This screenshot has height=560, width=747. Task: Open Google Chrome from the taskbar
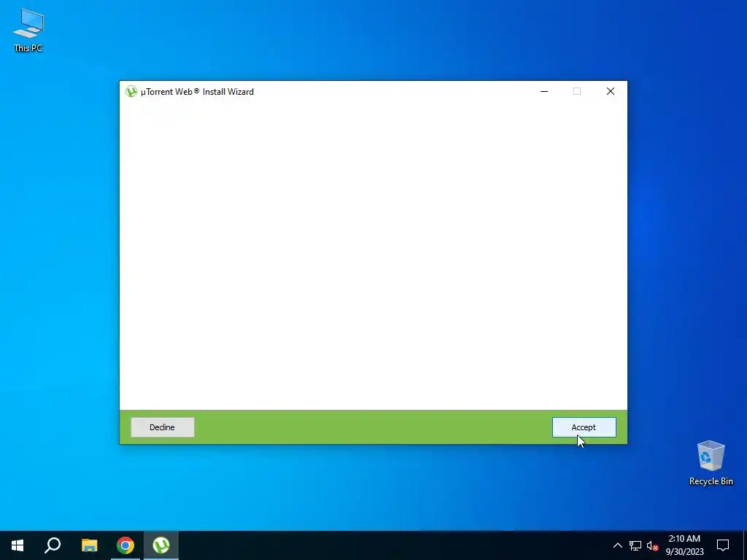(x=125, y=545)
